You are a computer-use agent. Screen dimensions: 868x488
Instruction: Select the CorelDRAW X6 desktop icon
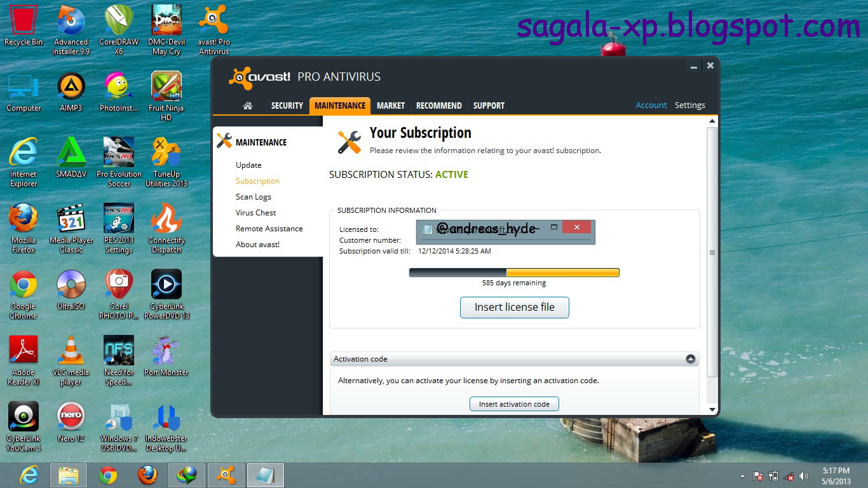119,30
